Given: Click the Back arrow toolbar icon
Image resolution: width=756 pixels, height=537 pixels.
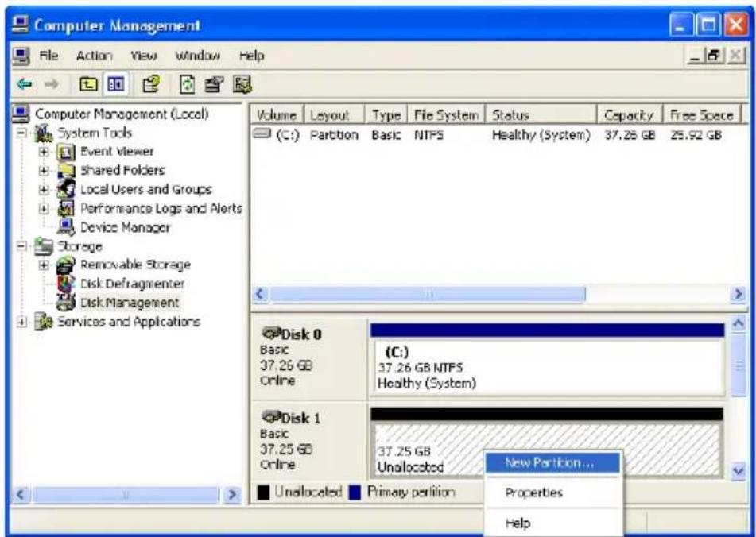Looking at the screenshot, I should pyautogui.click(x=24, y=85).
